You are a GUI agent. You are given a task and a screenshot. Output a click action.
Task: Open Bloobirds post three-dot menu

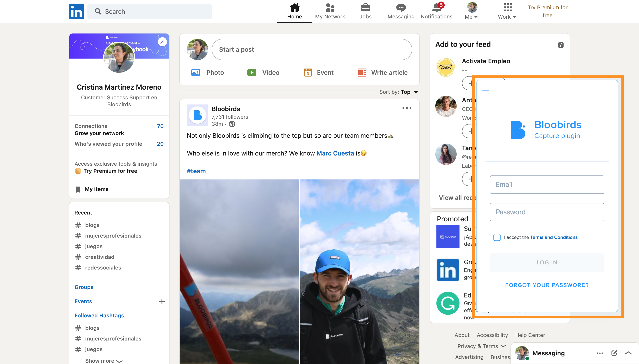tap(407, 108)
